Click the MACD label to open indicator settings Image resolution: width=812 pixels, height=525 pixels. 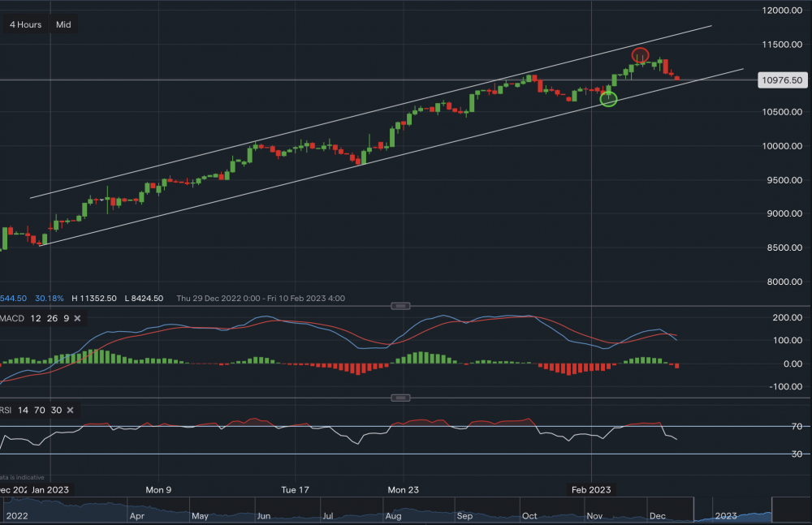click(11, 318)
